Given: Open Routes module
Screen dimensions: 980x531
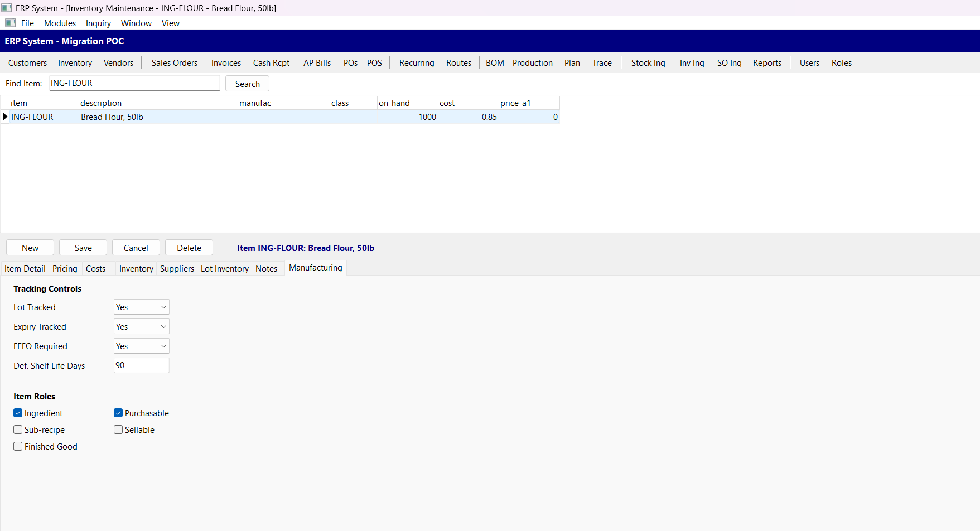Looking at the screenshot, I should click(x=458, y=62).
